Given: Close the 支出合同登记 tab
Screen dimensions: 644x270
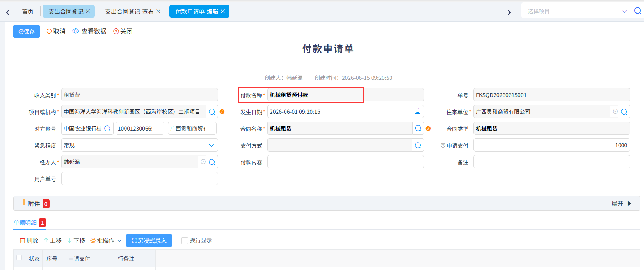Looking at the screenshot, I should pyautogui.click(x=88, y=11).
